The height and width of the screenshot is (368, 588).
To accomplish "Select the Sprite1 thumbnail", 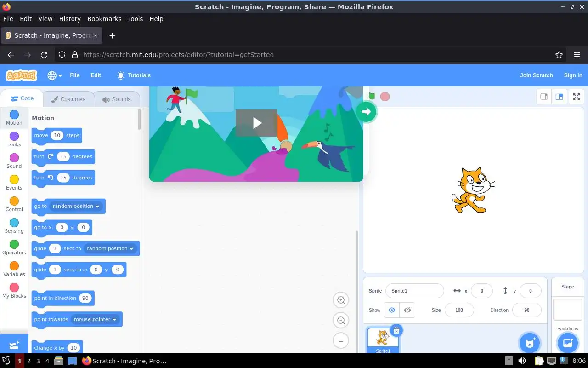I will [383, 341].
